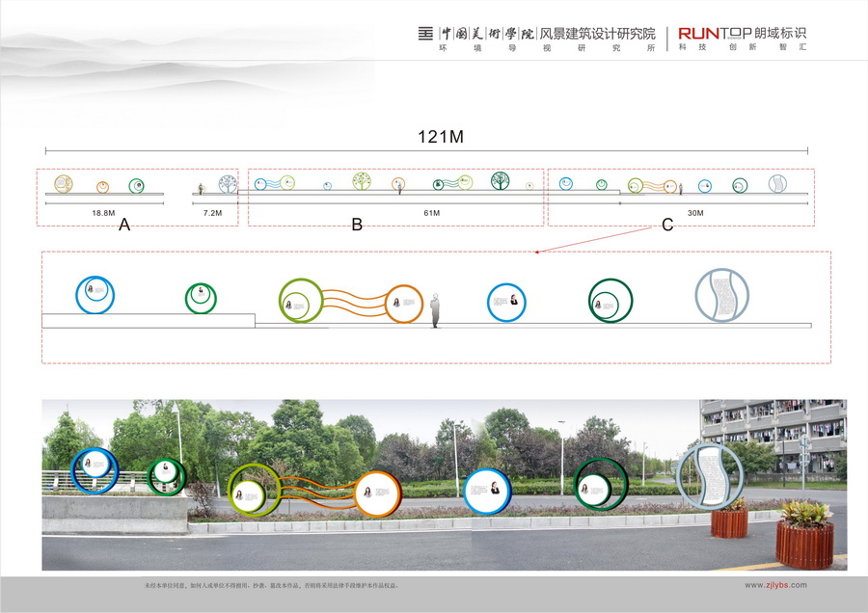Click section label A
The height and width of the screenshot is (613, 868).
[124, 225]
